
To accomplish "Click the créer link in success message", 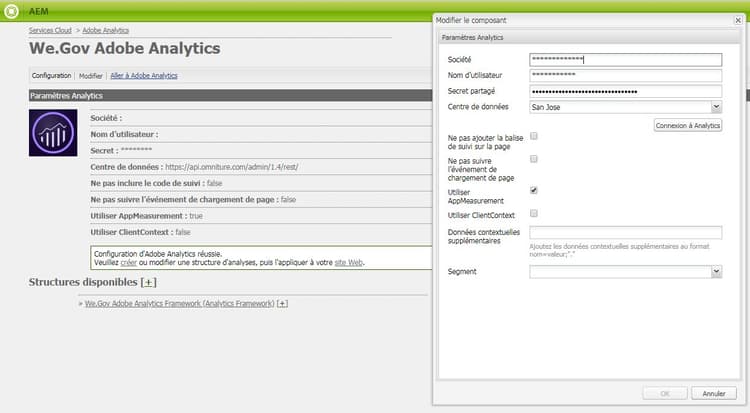I will pos(129,262).
